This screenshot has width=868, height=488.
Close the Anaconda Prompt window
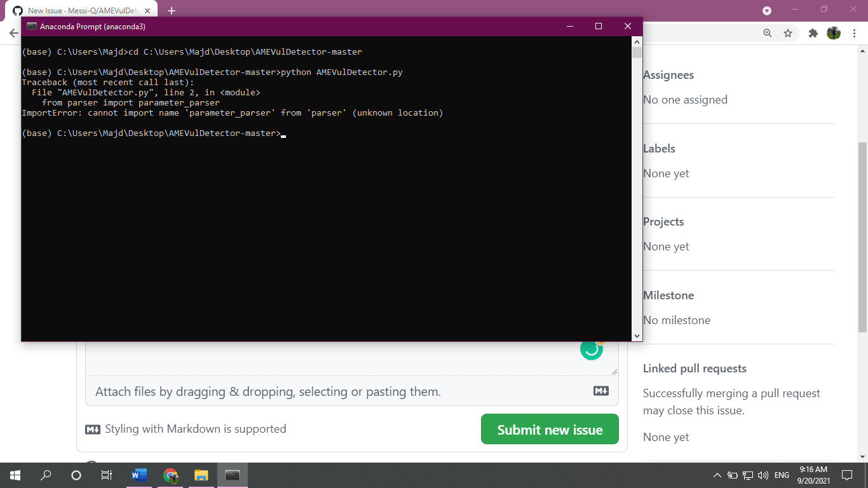point(628,26)
